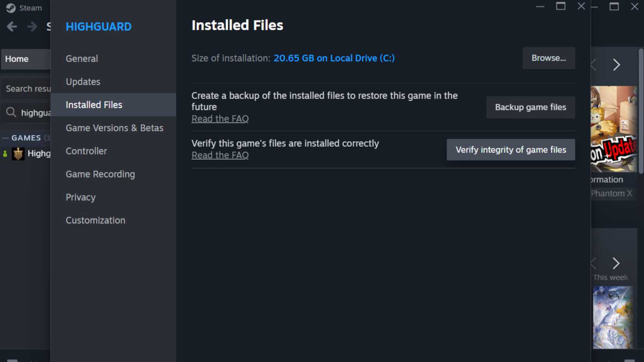This screenshot has height=362, width=644.
Task: Open the Privacy settings section
Action: point(80,197)
